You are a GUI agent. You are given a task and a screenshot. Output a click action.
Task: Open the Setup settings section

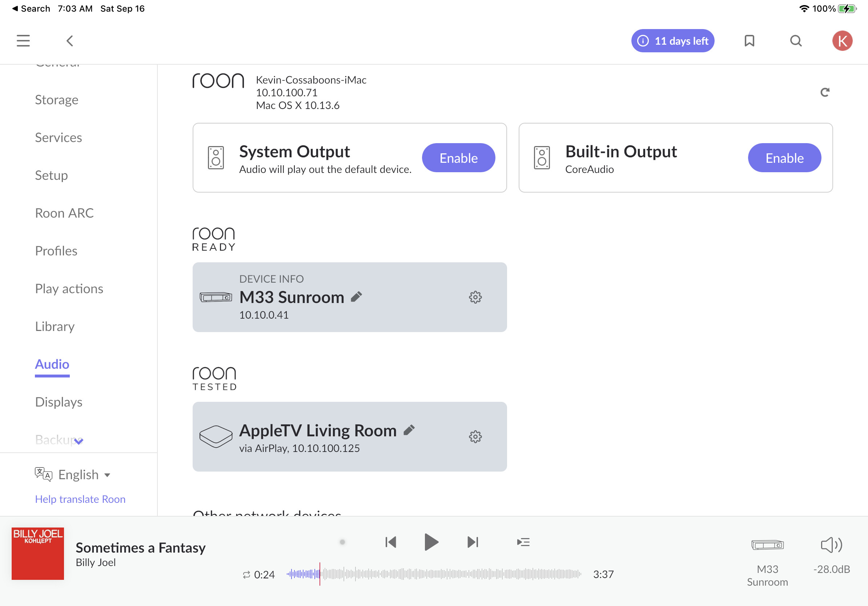tap(51, 175)
